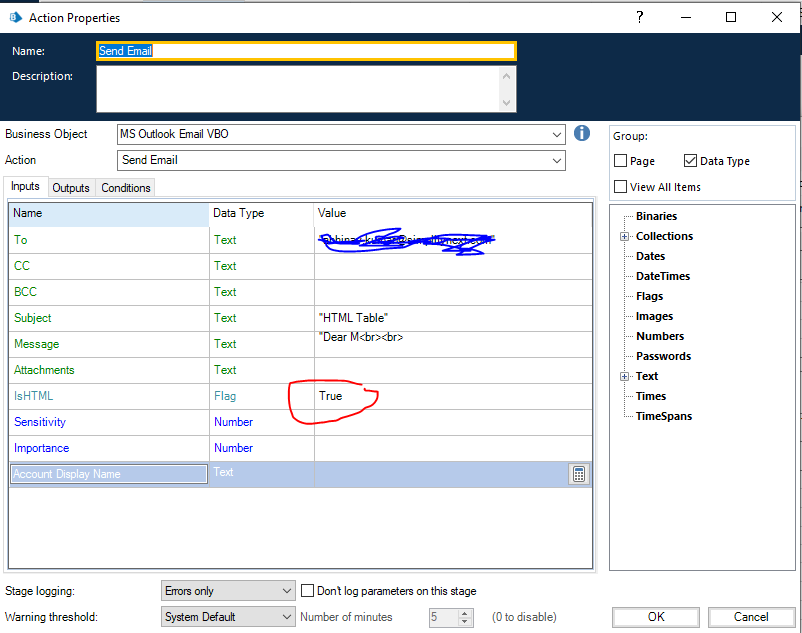The image size is (802, 633).
Task: Click the Number of minutes field
Action: [x=443, y=617]
